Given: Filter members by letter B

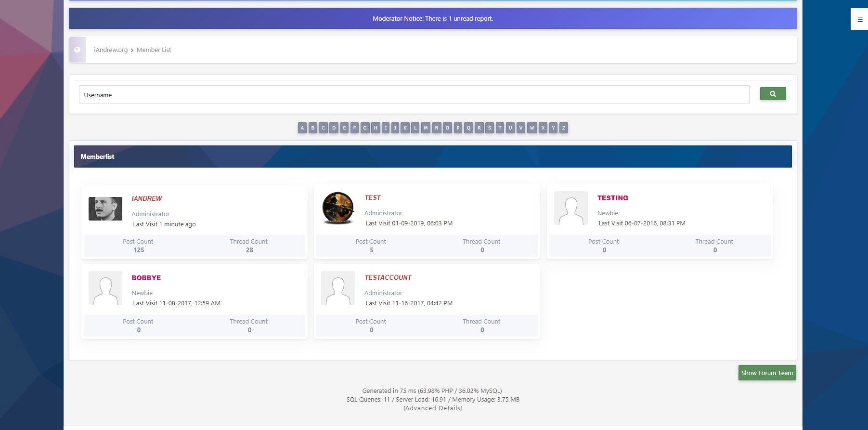Looking at the screenshot, I should [313, 128].
